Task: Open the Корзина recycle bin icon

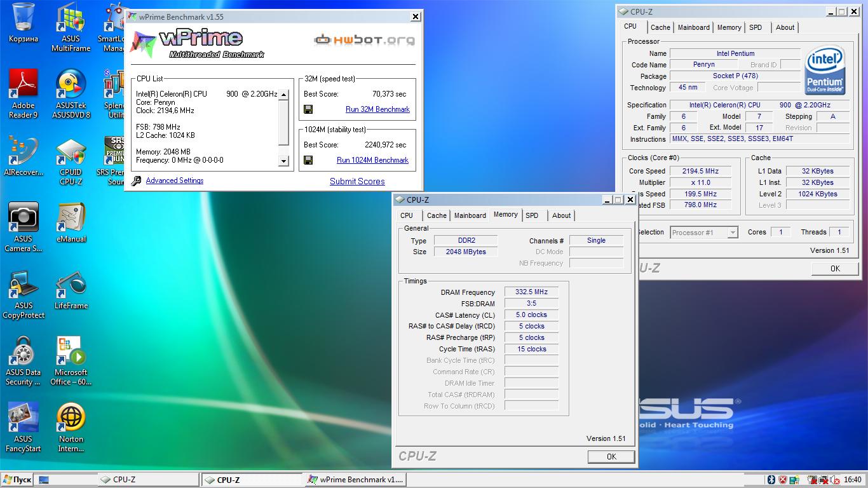Action: pos(24,23)
